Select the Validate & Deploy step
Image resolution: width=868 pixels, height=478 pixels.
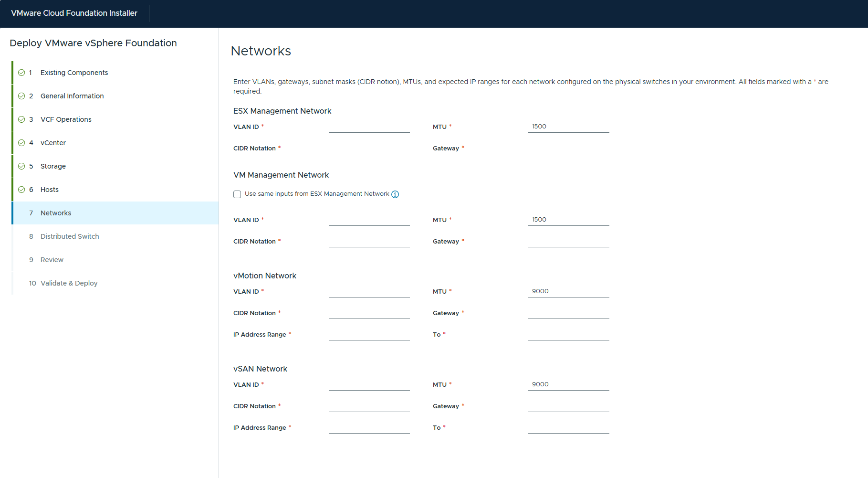pyautogui.click(x=69, y=283)
